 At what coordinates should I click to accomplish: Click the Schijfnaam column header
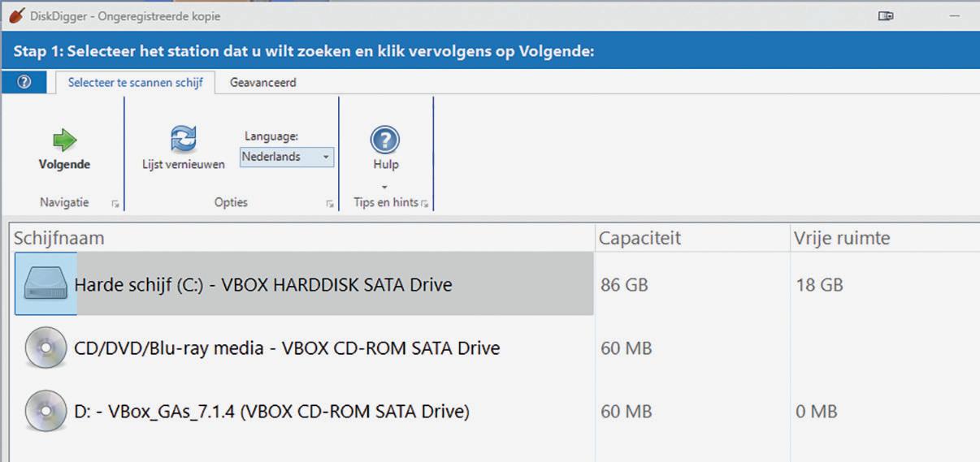click(x=59, y=238)
